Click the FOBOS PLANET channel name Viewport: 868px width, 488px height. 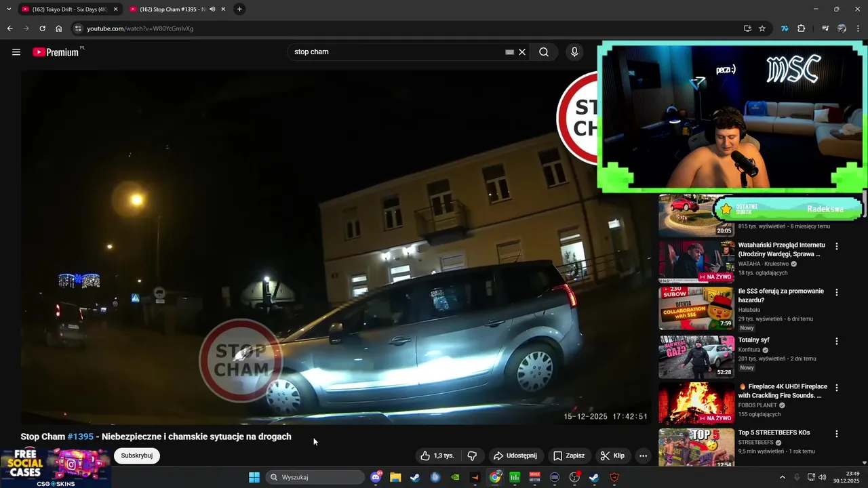point(757,405)
